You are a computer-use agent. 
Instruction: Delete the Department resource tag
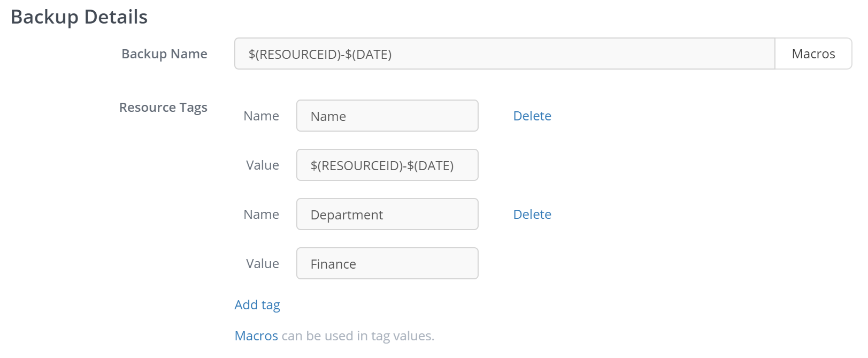(532, 214)
